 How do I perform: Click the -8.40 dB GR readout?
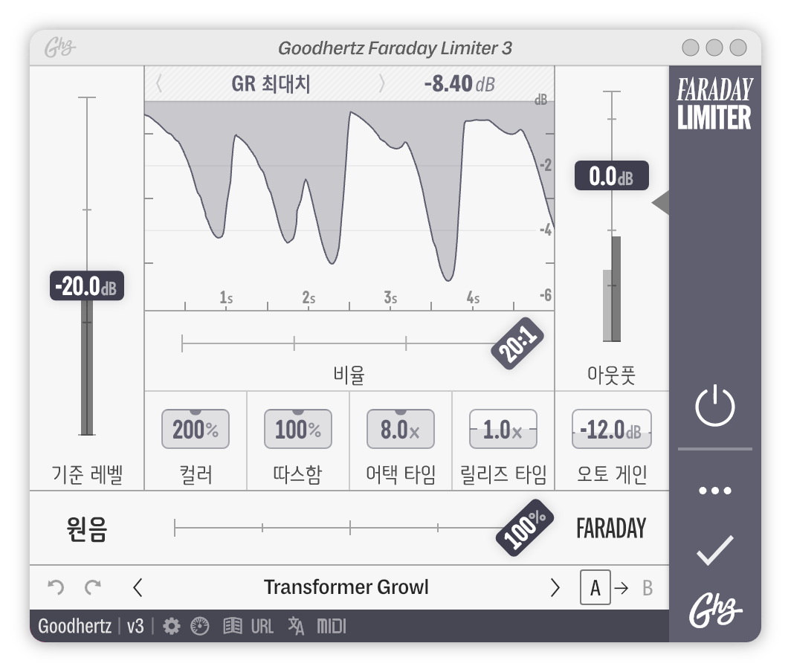pos(459,84)
